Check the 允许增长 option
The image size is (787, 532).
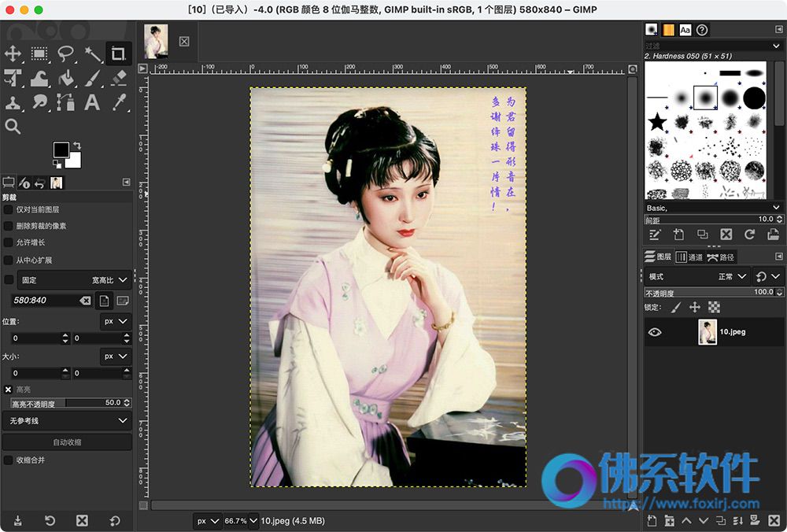pos(8,242)
